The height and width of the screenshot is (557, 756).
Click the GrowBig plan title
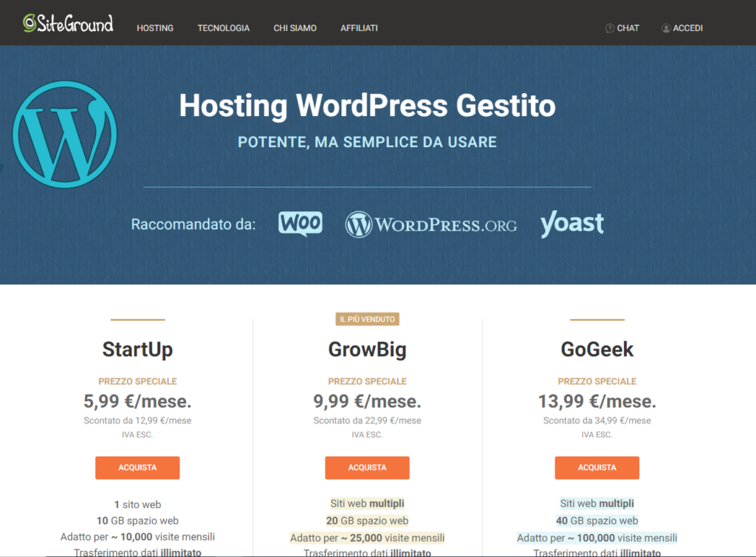click(x=368, y=349)
